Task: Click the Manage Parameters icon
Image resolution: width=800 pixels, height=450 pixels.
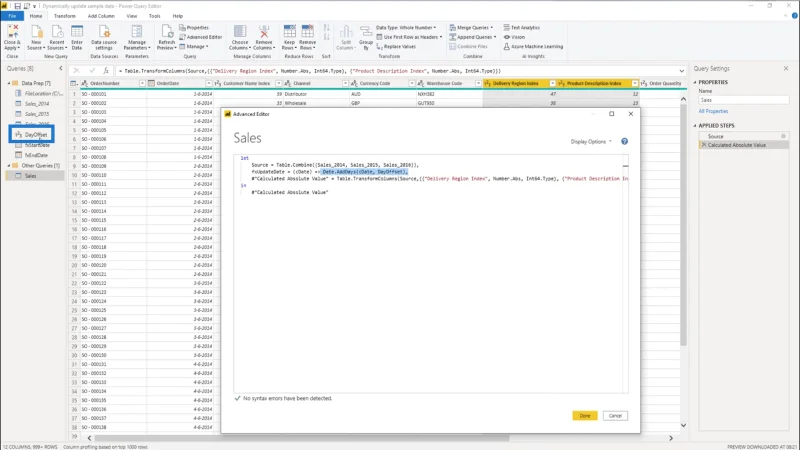Action: pyautogui.click(x=137, y=32)
